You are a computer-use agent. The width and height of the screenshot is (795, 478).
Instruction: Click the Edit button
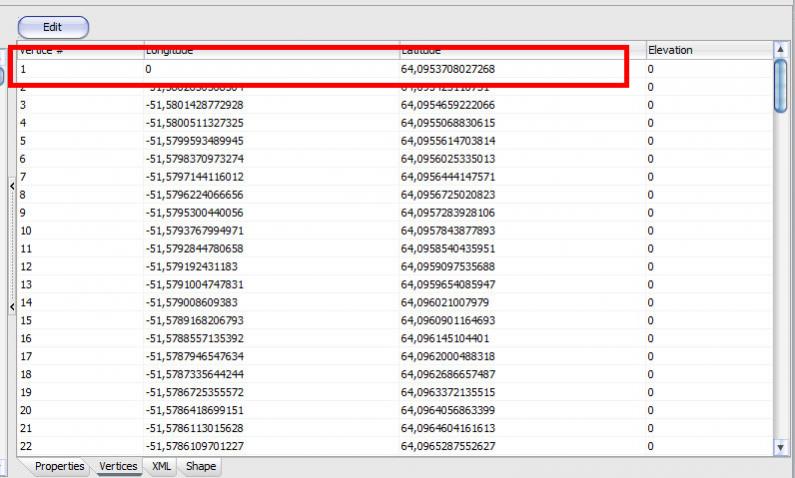click(x=53, y=28)
